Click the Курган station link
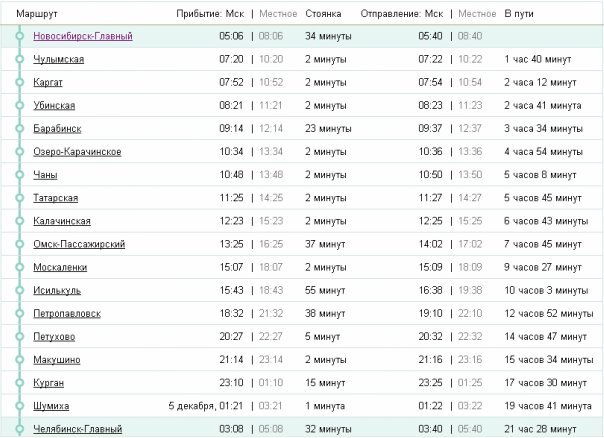 (x=48, y=383)
